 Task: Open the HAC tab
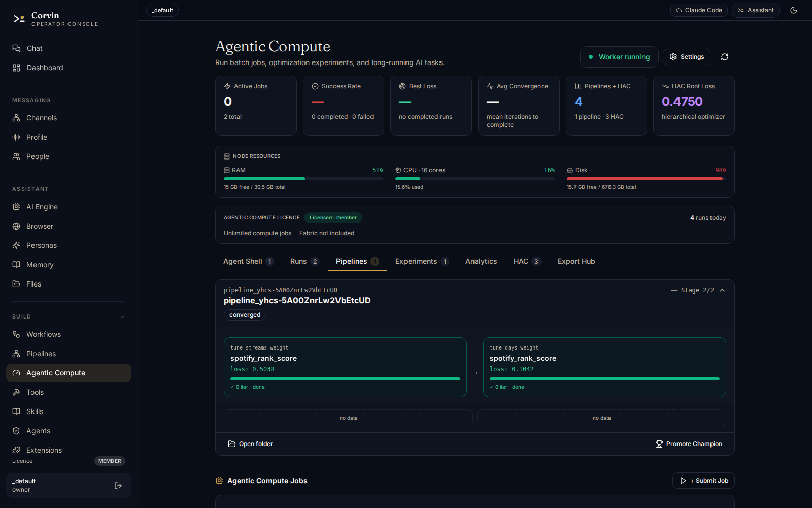pos(527,261)
